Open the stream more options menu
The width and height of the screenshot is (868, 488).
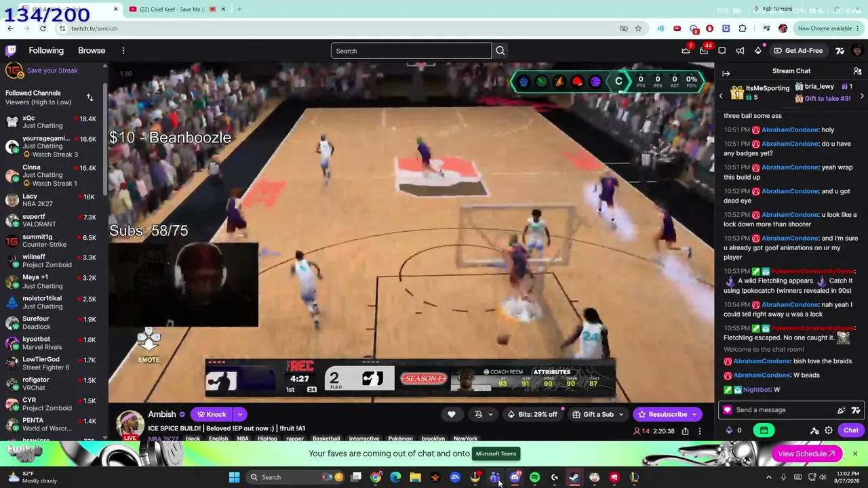pyautogui.click(x=700, y=431)
